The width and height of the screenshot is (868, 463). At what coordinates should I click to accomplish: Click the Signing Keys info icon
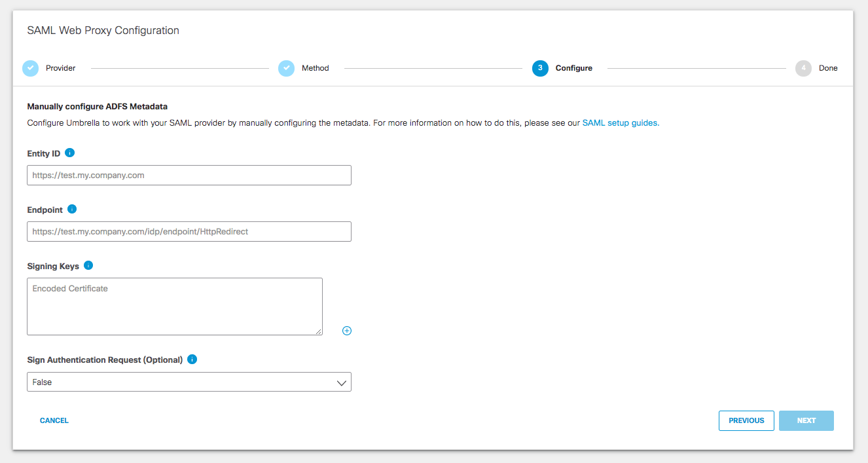click(90, 266)
